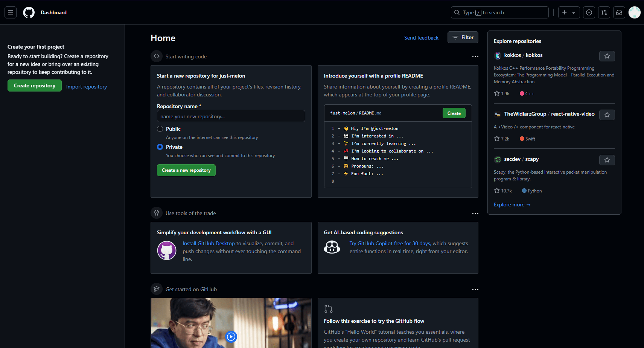The image size is (644, 348).
Task: Open the Notifications inbox icon
Action: 619,12
